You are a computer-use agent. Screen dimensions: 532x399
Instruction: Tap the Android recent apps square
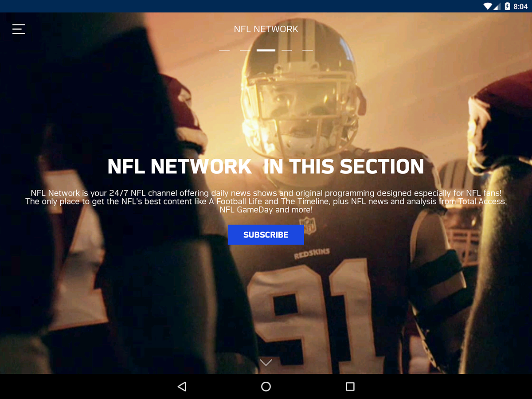(x=350, y=387)
